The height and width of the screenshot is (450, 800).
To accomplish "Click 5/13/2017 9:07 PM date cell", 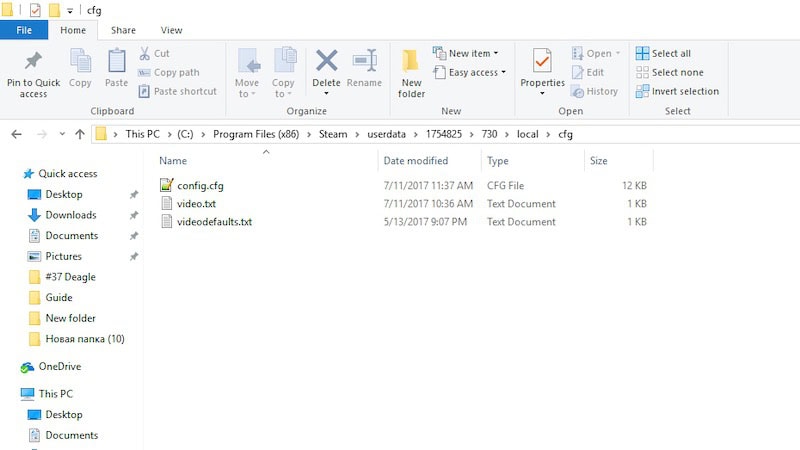I will [x=425, y=222].
